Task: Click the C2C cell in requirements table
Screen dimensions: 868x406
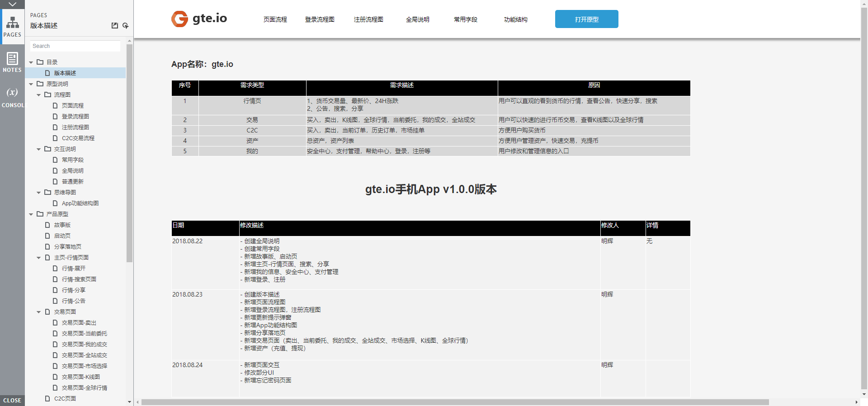Action: tap(252, 130)
